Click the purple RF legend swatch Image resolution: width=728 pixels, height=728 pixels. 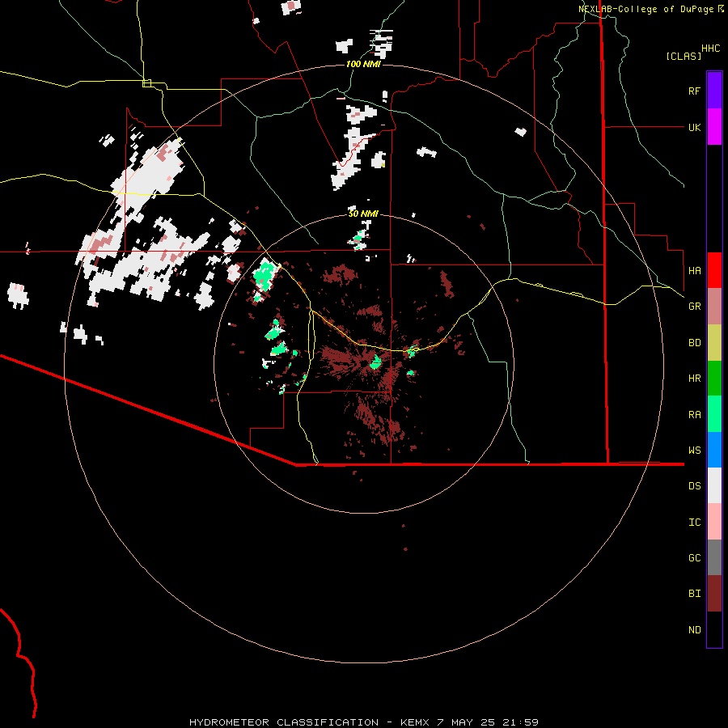[714, 91]
